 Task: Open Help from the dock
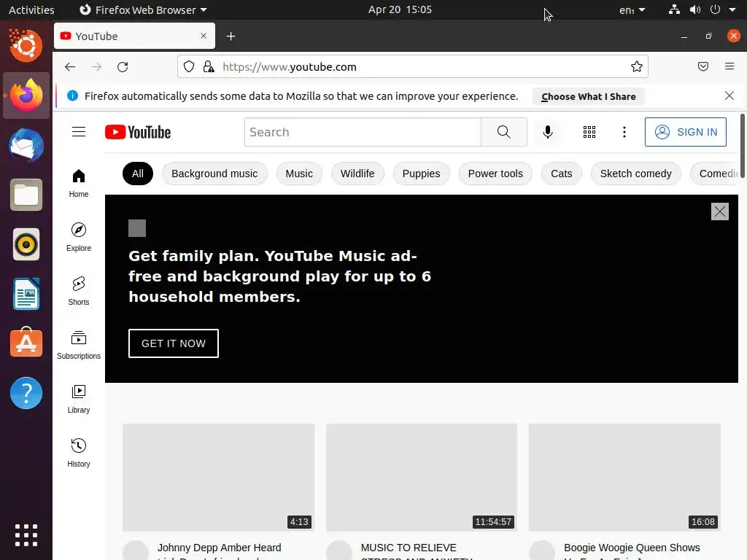[26, 393]
